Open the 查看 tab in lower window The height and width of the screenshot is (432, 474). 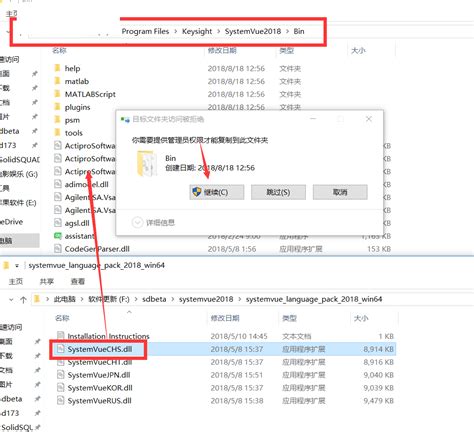[78, 281]
